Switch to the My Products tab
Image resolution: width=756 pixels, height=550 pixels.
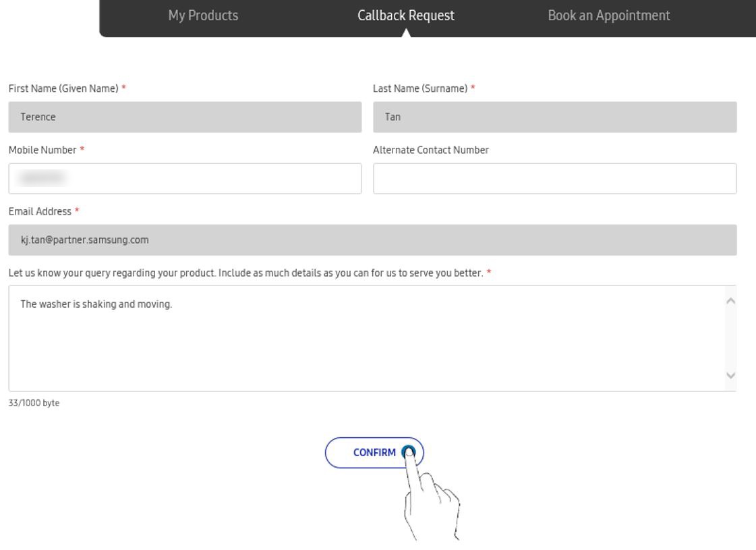tap(203, 16)
